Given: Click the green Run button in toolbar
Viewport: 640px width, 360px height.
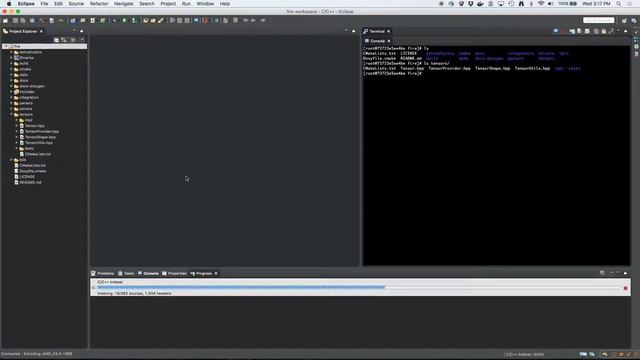Looking at the screenshot, I should [124, 20].
